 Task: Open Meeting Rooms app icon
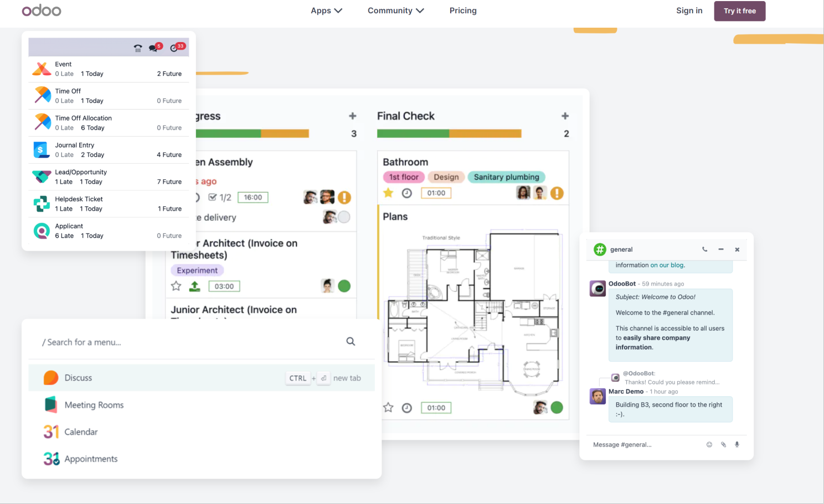(x=51, y=405)
